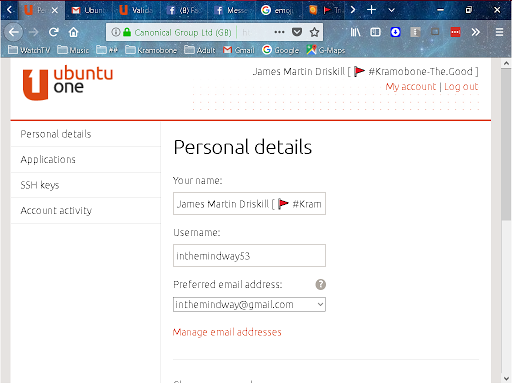The width and height of the screenshot is (512, 384).
Task: Save page to Pocket
Action: [297, 32]
